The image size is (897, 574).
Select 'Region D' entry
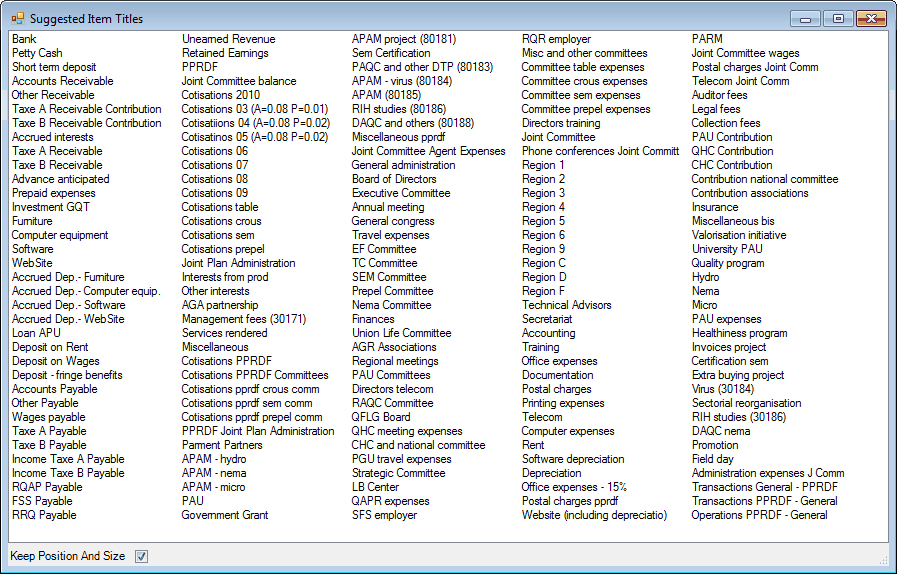[544, 277]
